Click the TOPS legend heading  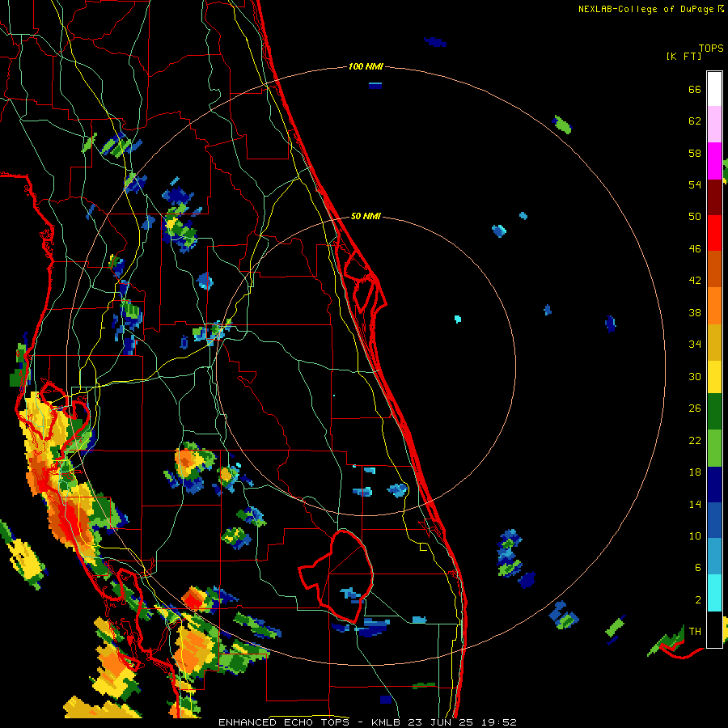(x=711, y=48)
